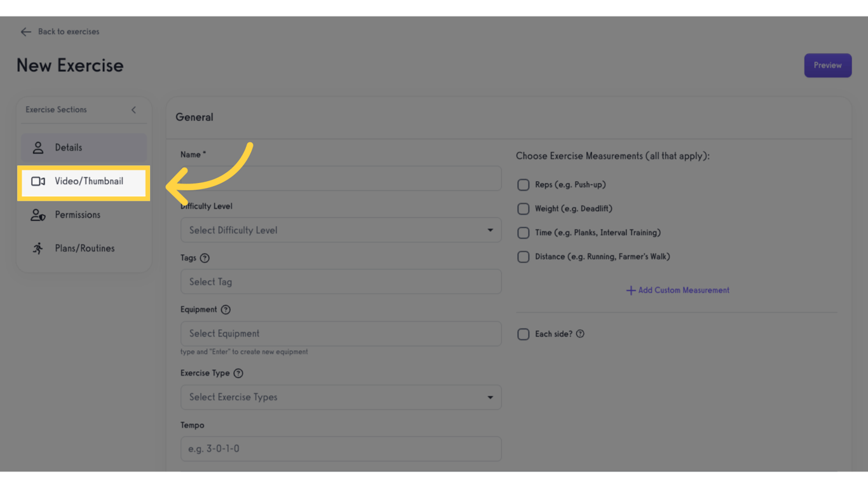Click the Permissions user-shield icon
Screen dimensions: 868x488
[x=38, y=215]
